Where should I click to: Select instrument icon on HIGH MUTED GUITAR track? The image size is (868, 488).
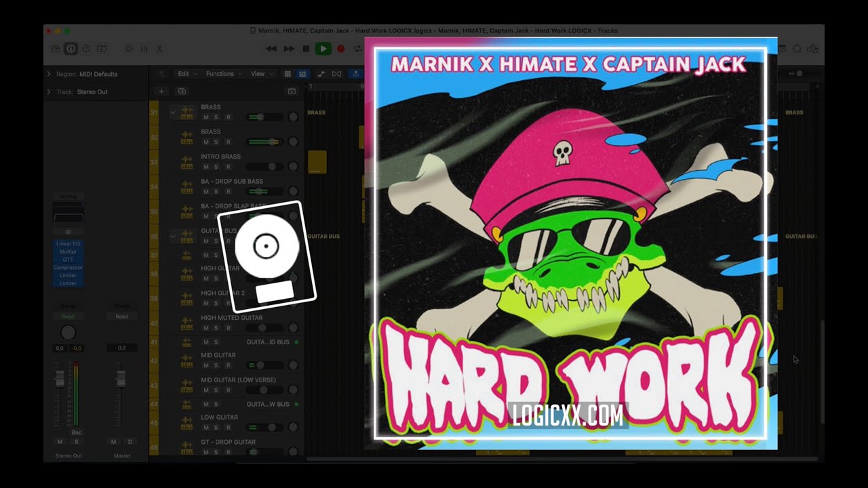pyautogui.click(x=186, y=323)
